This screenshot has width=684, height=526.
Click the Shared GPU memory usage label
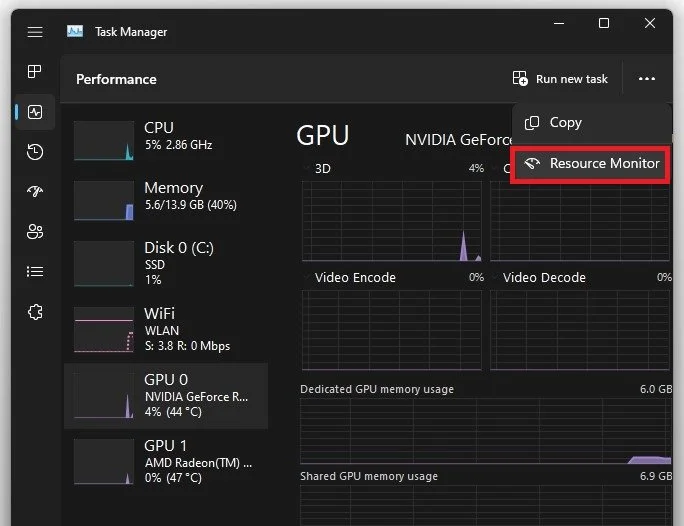(x=369, y=476)
